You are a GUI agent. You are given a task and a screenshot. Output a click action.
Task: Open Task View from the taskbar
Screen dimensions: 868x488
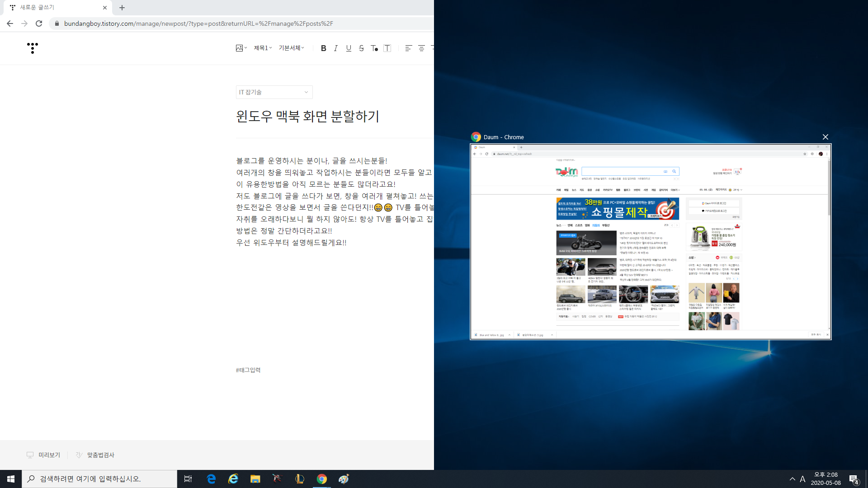point(188,479)
